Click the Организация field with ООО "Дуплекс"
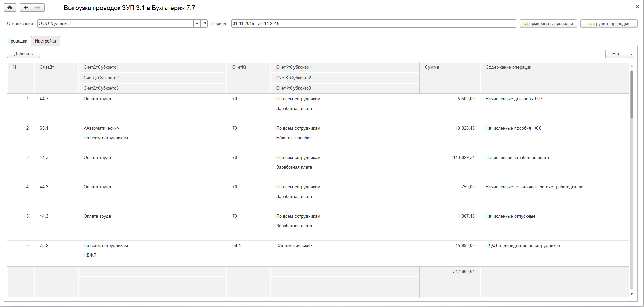 115,24
